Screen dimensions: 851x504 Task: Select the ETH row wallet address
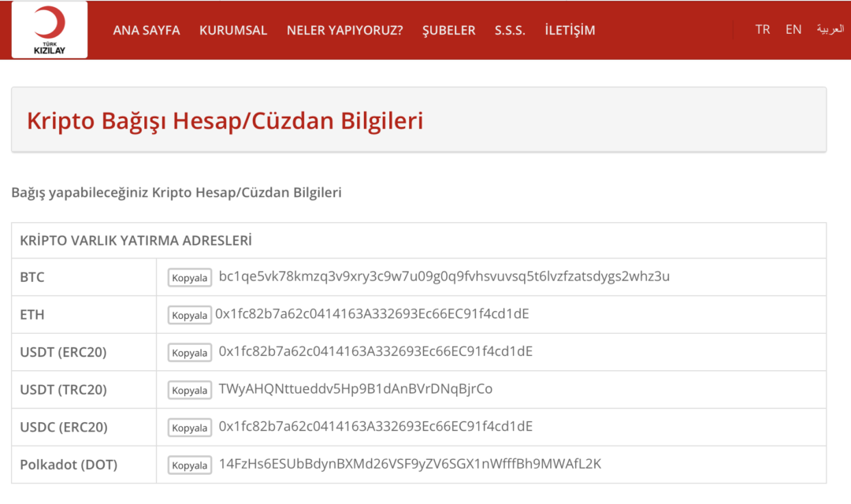tap(372, 314)
